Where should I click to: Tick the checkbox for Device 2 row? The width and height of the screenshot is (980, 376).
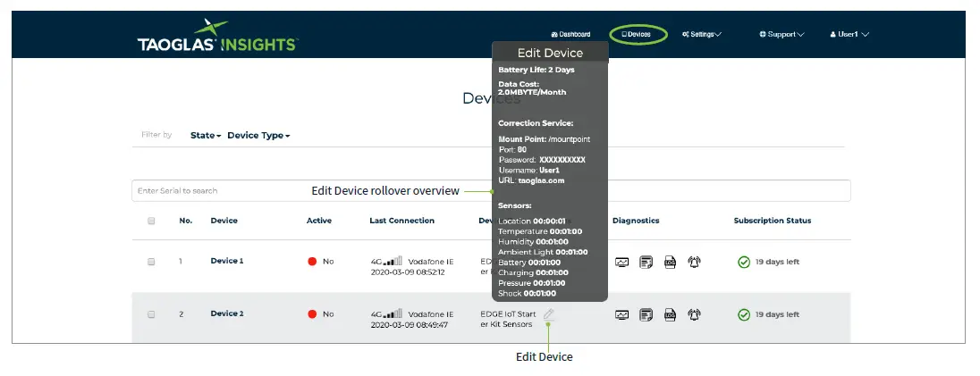tap(151, 314)
